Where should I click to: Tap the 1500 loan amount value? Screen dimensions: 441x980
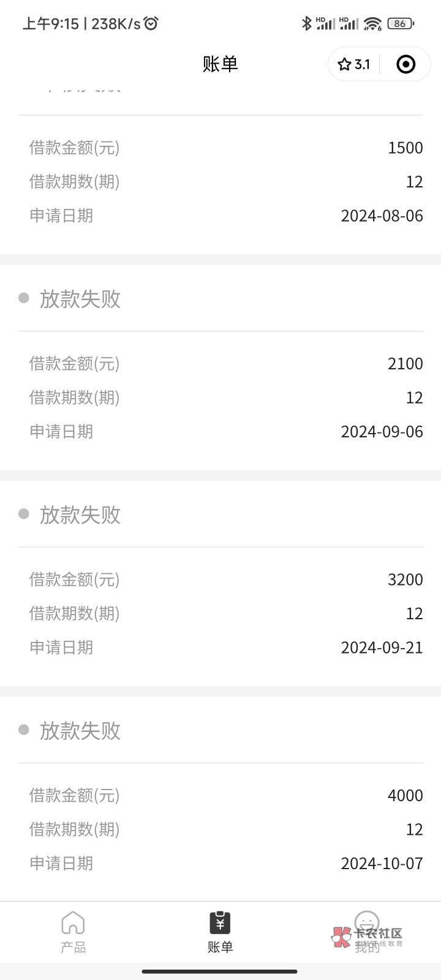pyautogui.click(x=405, y=148)
